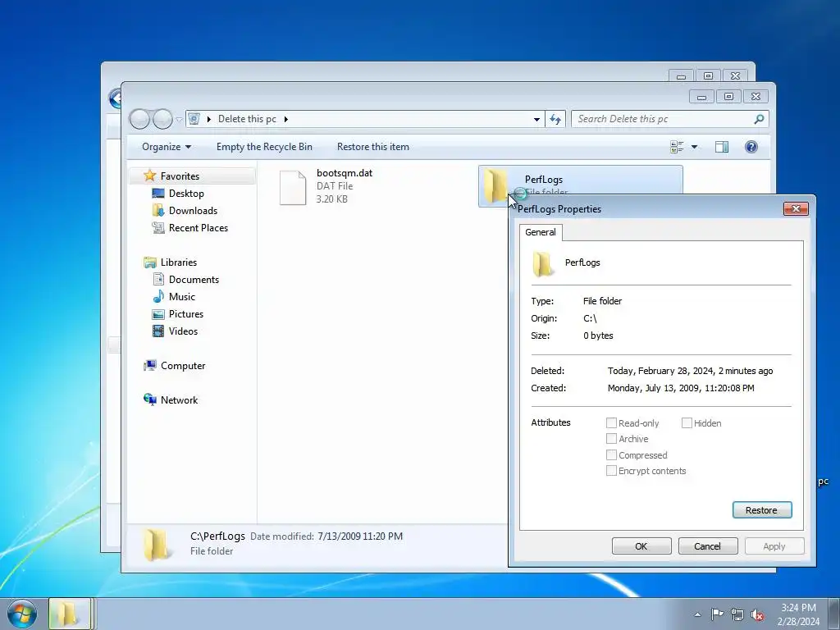The height and width of the screenshot is (630, 840).
Task: Open the Desktop favorite in sidebar
Action: pyautogui.click(x=186, y=194)
